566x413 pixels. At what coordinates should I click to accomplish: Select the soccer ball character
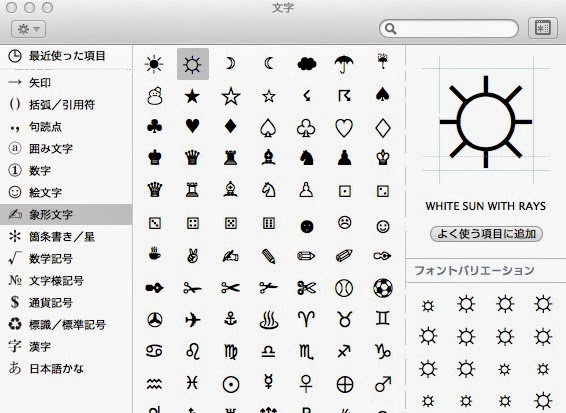click(x=383, y=287)
